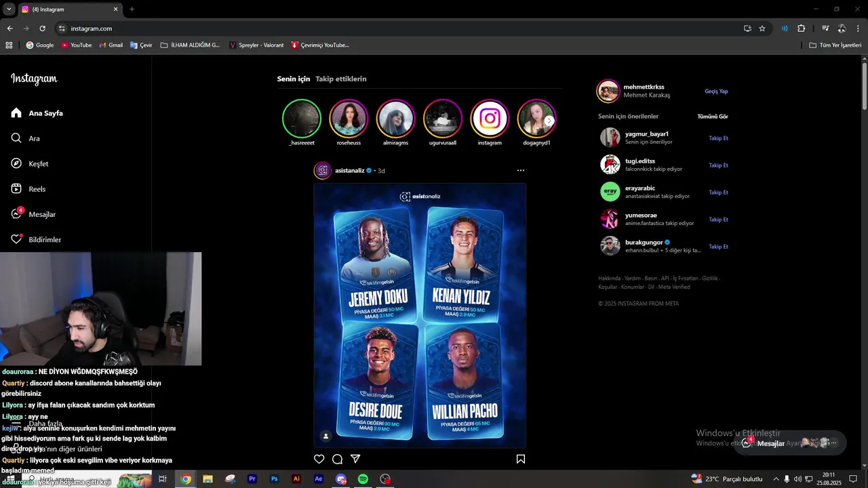Open Illustrator from the taskbar
Viewport: 868px width, 488px height.
tap(296, 479)
